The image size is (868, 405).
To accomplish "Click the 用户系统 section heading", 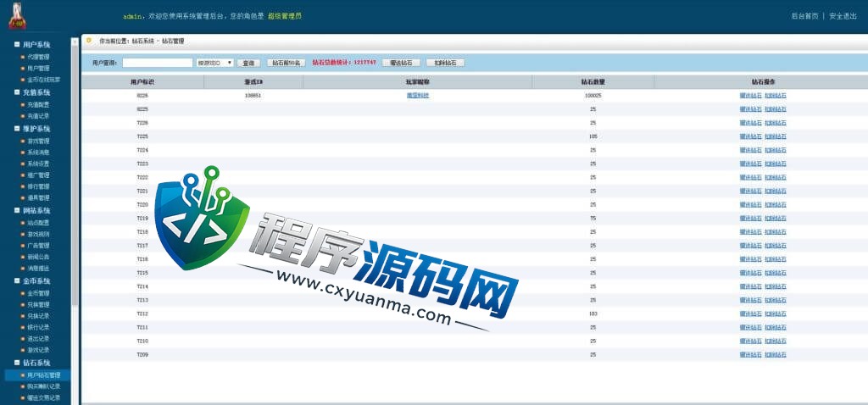I will (x=36, y=44).
